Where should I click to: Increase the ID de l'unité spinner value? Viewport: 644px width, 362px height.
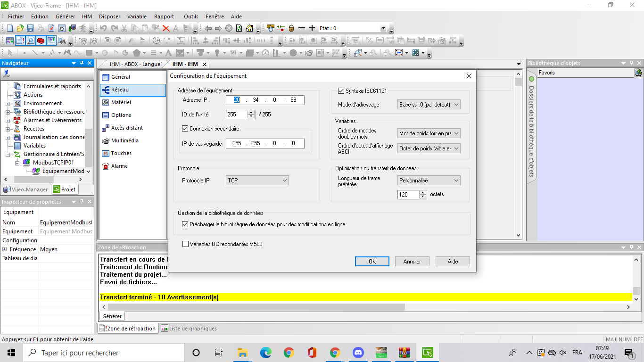tap(251, 112)
